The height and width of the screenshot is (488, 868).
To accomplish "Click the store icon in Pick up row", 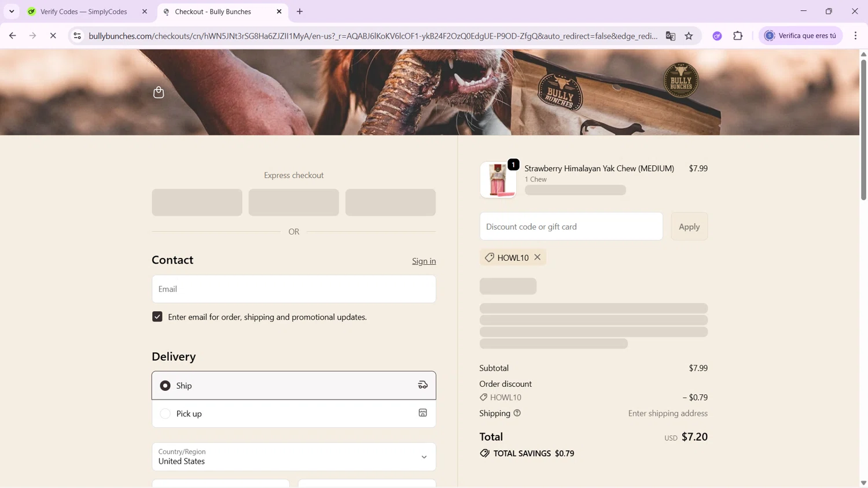I will click(x=423, y=413).
